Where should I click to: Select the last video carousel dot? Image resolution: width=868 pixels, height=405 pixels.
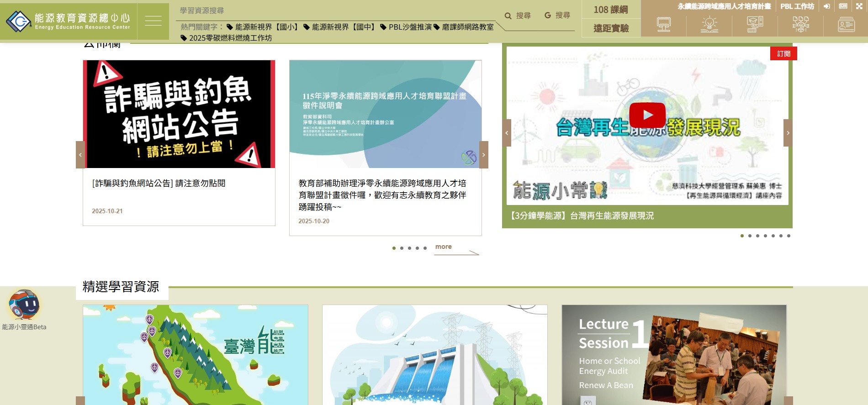(789, 236)
